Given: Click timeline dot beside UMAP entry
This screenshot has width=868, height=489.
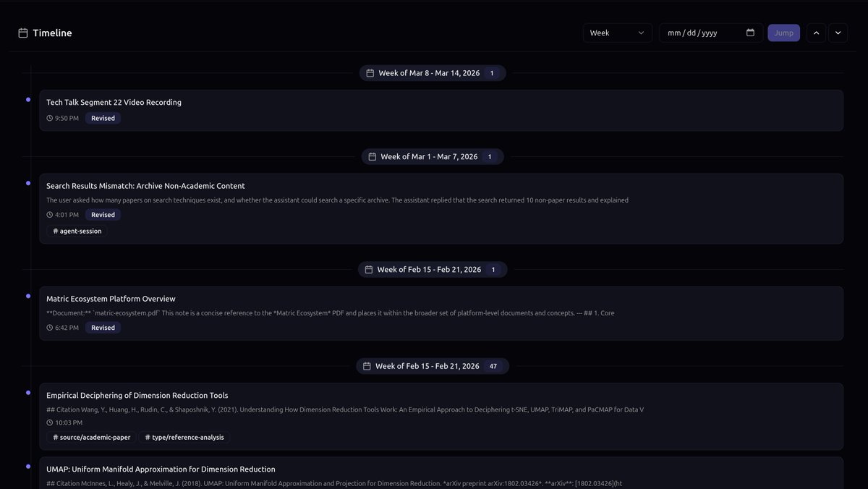Looking at the screenshot, I should click(x=28, y=467).
